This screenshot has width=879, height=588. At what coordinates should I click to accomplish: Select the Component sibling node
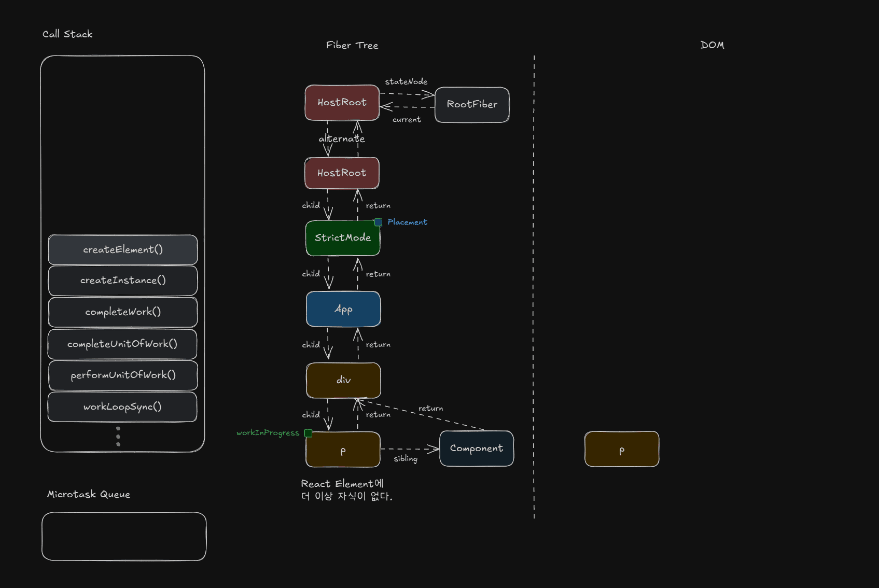(x=477, y=449)
